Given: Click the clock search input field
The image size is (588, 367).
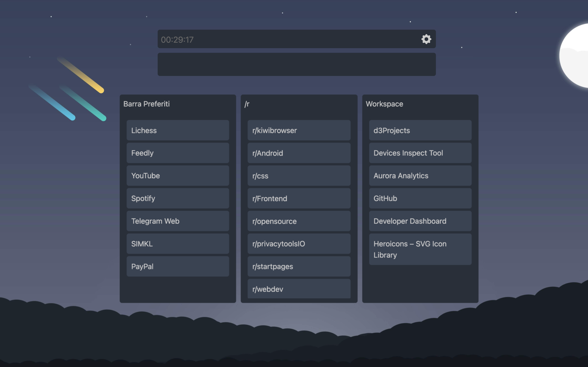Looking at the screenshot, I should (x=287, y=39).
